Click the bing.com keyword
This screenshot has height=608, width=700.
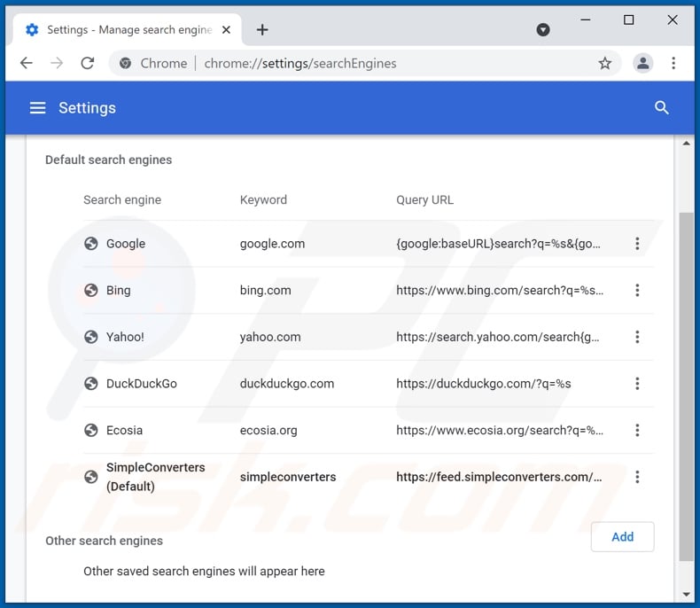coord(265,290)
